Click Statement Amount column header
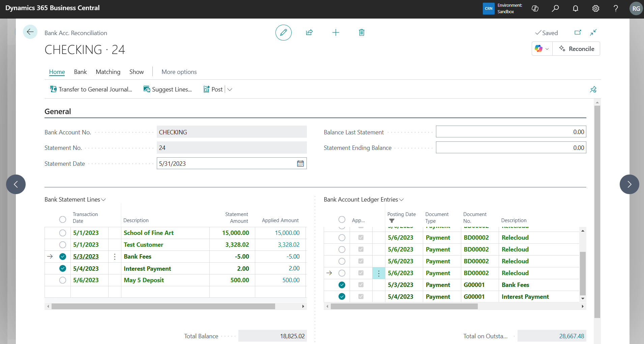The height and width of the screenshot is (344, 644). (x=237, y=218)
